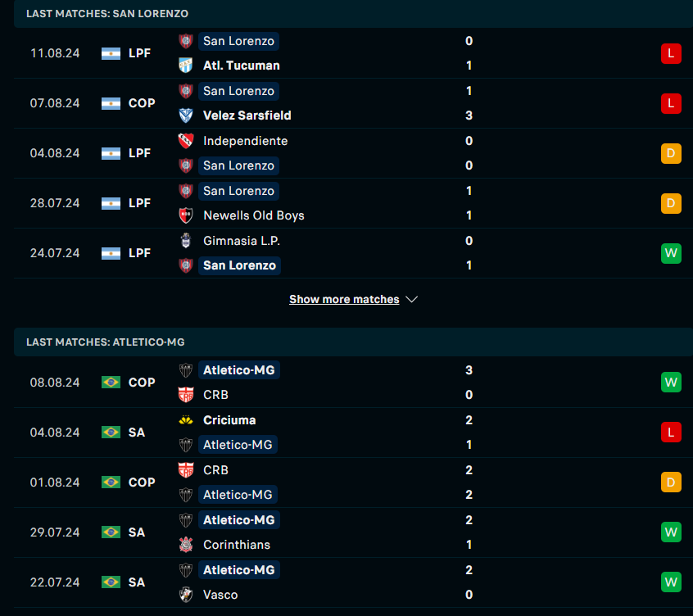
Task: Click the Velez Sarsfield club crest
Action: click(x=186, y=115)
